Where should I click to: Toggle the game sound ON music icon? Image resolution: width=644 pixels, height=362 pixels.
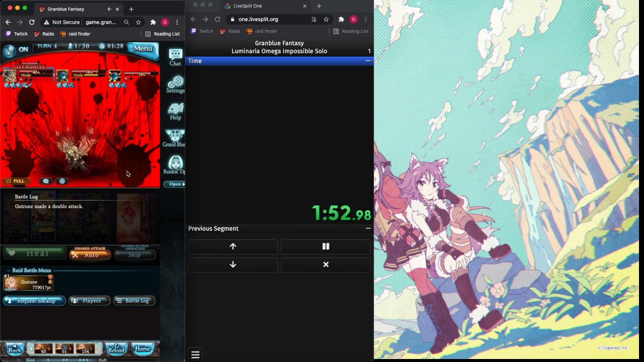[x=10, y=50]
